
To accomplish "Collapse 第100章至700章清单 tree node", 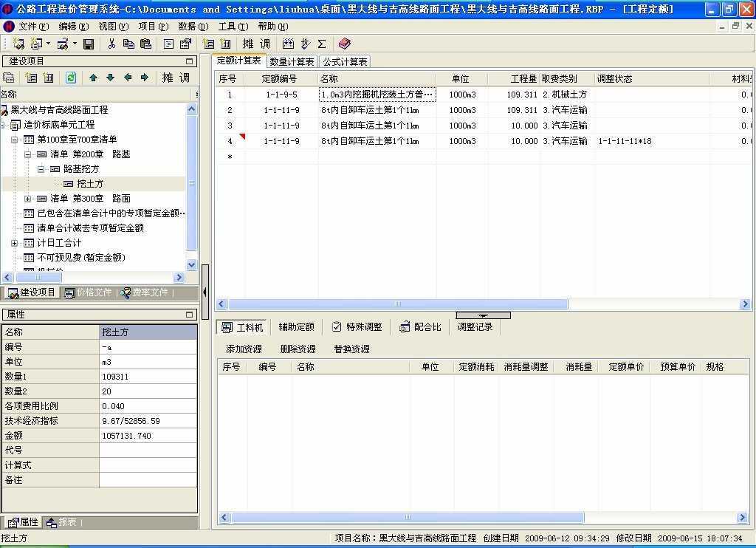I will coord(15,140).
